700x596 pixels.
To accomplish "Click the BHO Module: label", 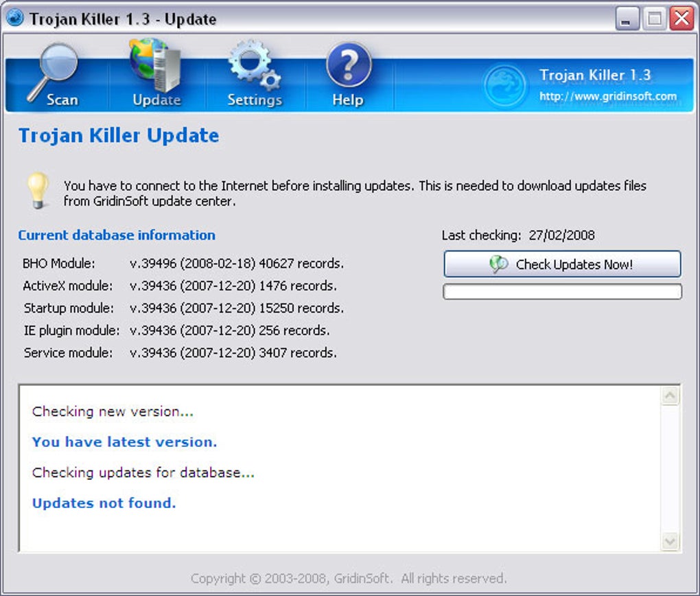I will 59,263.
